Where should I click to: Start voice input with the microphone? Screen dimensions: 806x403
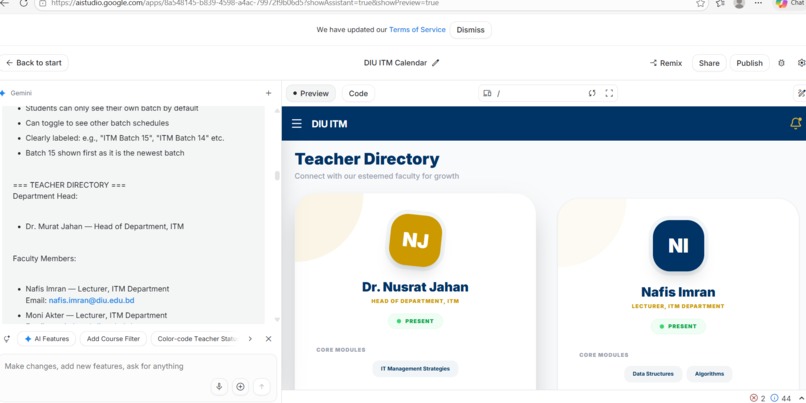pyautogui.click(x=219, y=387)
